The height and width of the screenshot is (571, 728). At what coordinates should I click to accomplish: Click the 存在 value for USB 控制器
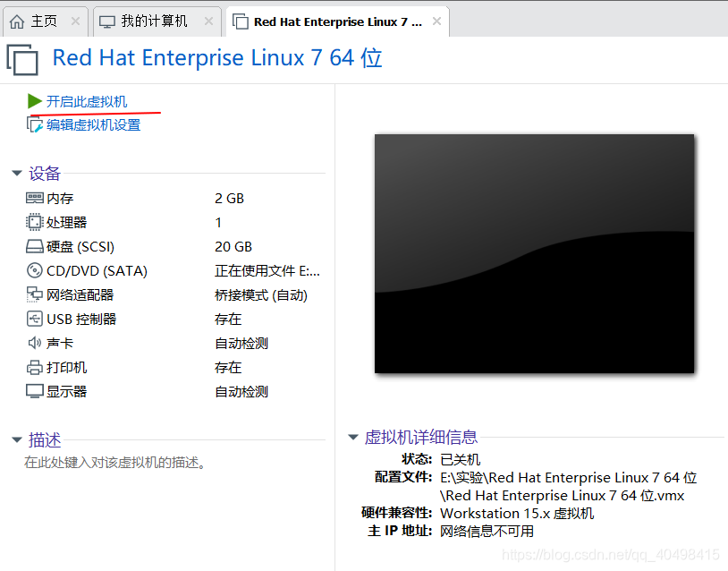[228, 320]
